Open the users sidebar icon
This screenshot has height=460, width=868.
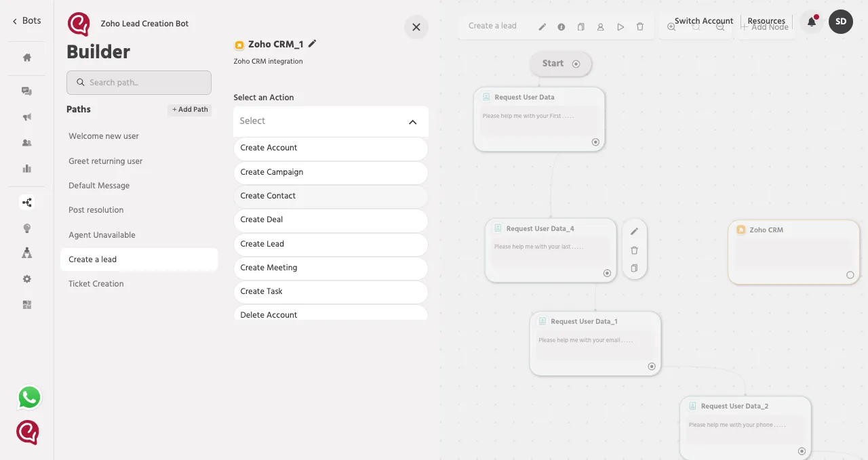click(27, 143)
